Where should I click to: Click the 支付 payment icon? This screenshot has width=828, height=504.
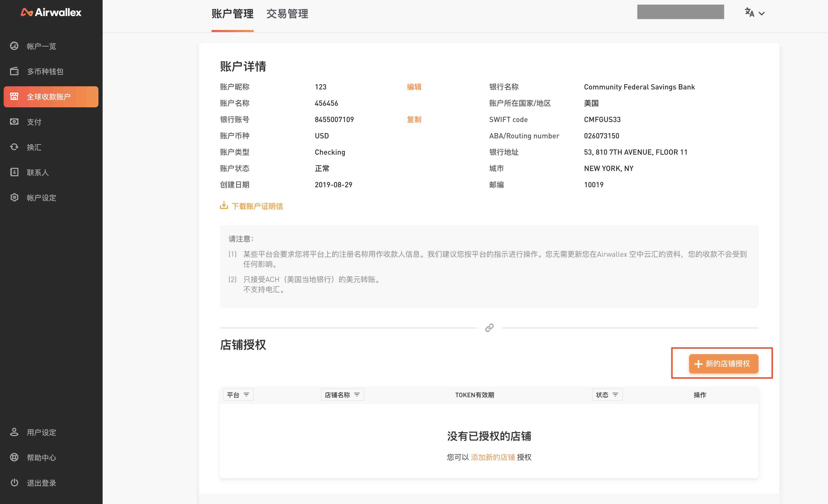coord(14,122)
